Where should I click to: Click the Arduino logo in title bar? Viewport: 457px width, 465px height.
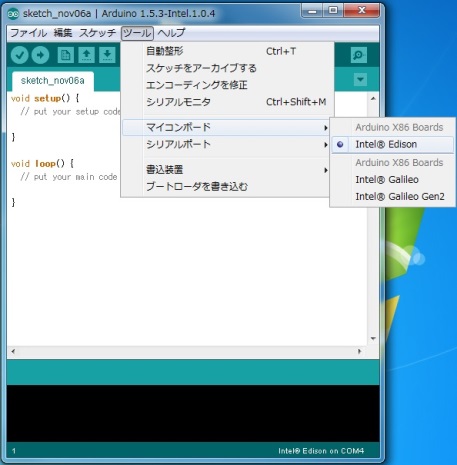pyautogui.click(x=13, y=14)
